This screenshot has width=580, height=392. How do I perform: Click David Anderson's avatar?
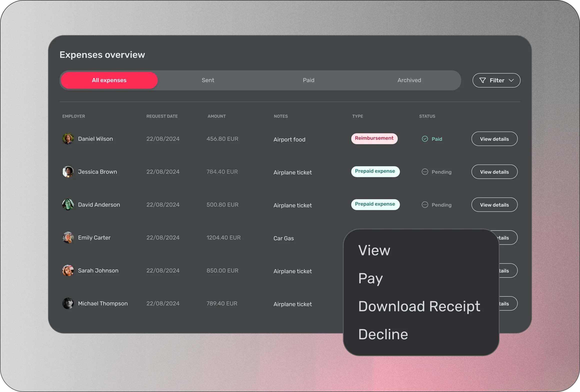coord(68,205)
